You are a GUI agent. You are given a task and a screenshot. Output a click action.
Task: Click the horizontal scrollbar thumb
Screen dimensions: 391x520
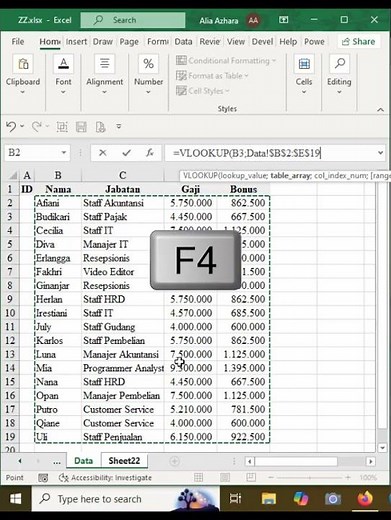296,461
